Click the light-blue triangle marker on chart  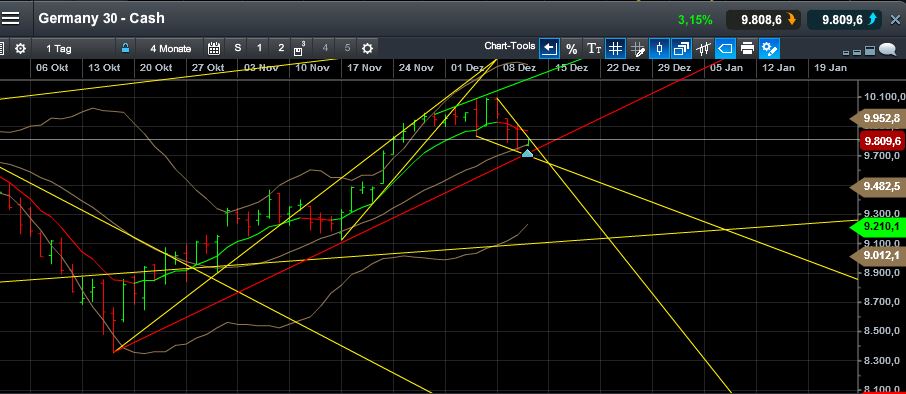(527, 153)
